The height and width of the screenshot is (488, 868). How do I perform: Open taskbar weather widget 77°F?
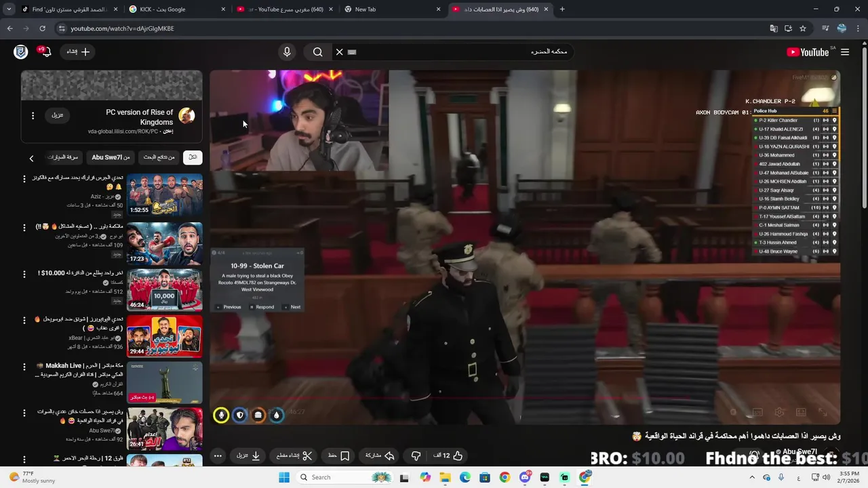(31, 477)
